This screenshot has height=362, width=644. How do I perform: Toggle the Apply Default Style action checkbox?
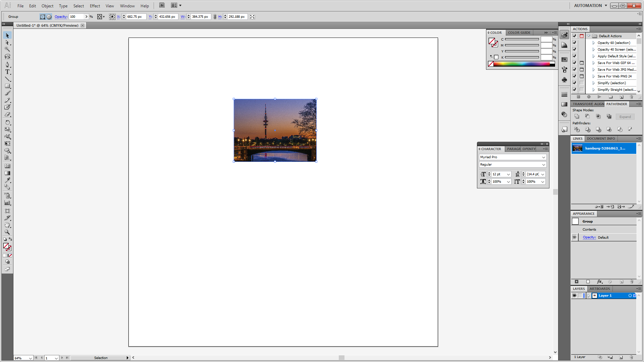click(x=575, y=56)
